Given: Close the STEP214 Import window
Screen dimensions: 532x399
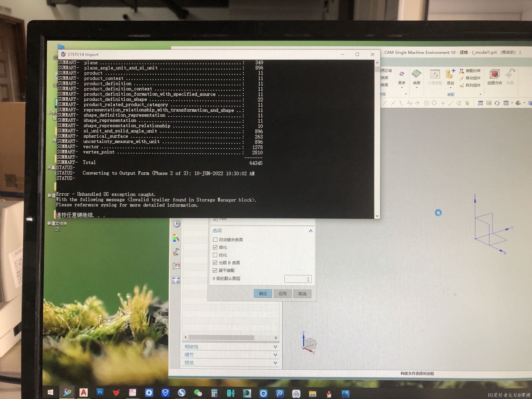Looking at the screenshot, I should (x=372, y=54).
